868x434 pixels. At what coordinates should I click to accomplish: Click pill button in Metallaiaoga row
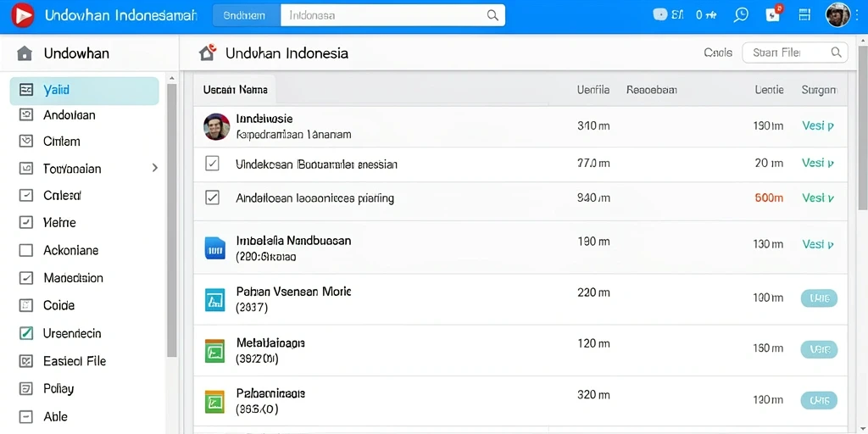pos(819,349)
